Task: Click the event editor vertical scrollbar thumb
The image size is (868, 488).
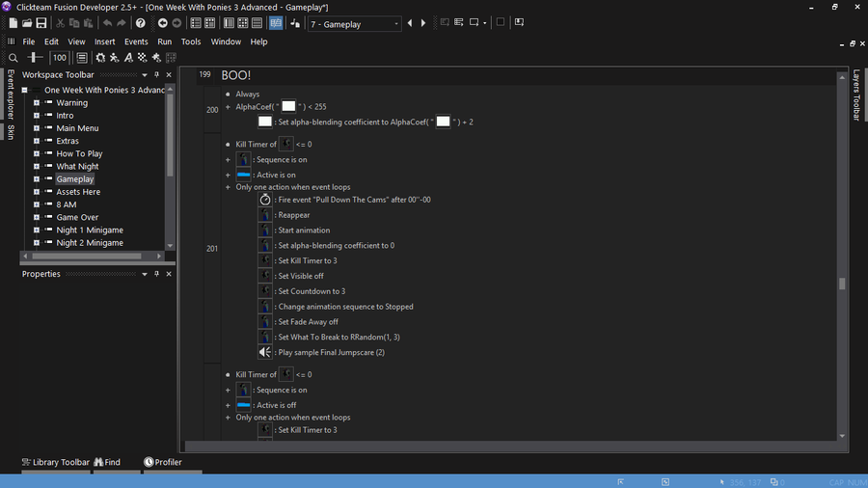Action: tap(842, 284)
